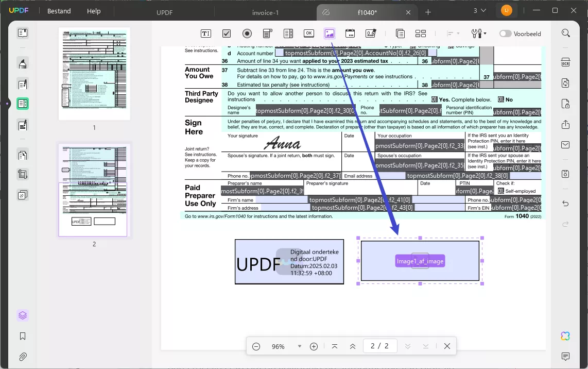Select the List Box form tool
The height and width of the screenshot is (369, 588).
click(288, 34)
